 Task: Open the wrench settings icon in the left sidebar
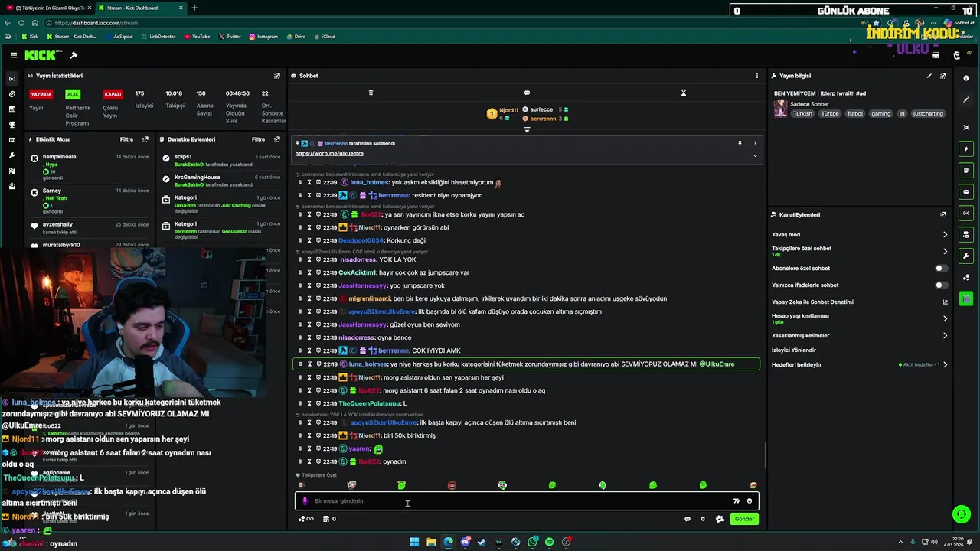[x=11, y=155]
